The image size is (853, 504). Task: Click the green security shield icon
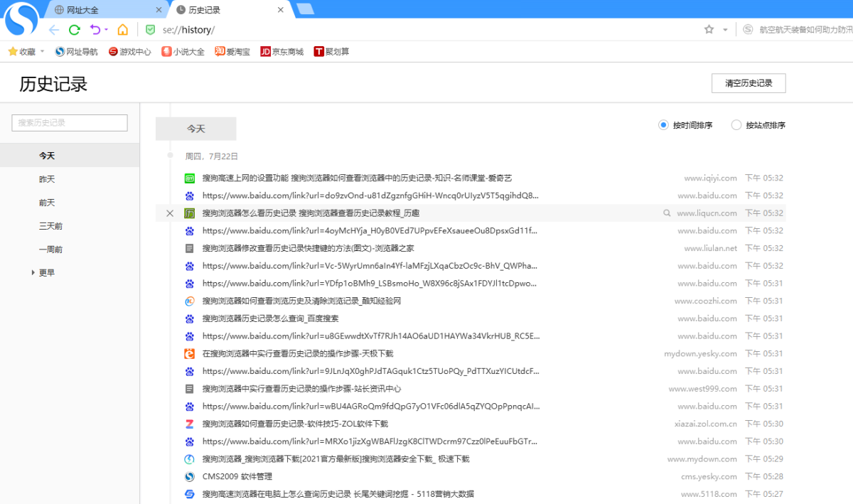(150, 30)
